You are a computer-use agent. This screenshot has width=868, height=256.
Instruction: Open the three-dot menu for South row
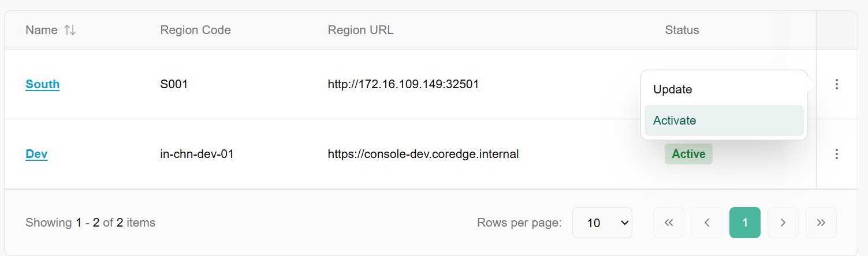836,85
